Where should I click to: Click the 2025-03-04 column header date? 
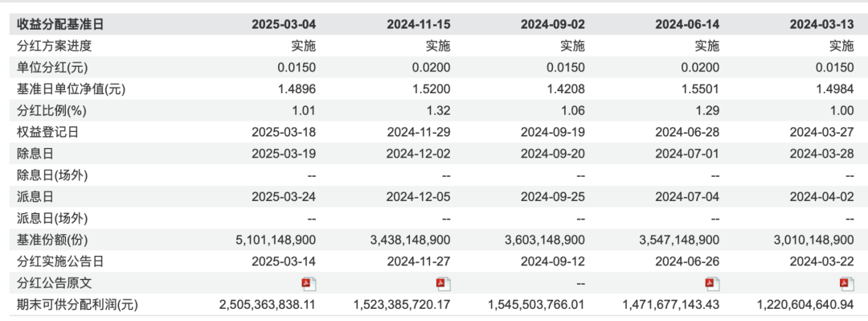click(284, 24)
